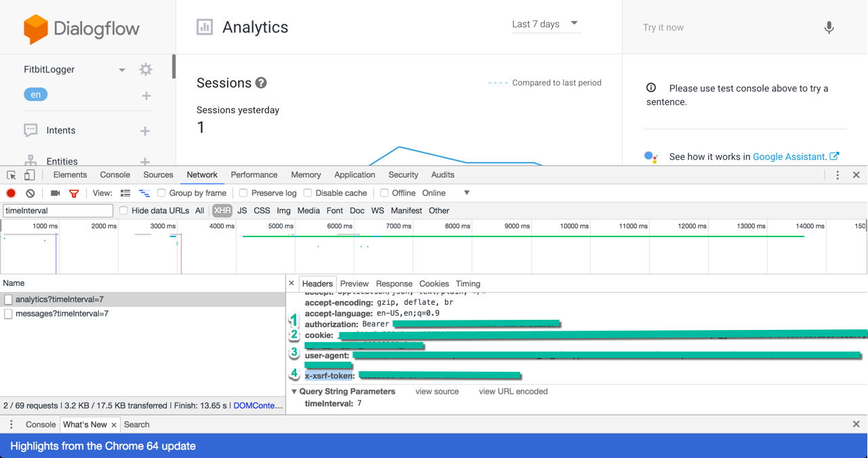The width and height of the screenshot is (868, 458).
Task: Select the All filter type
Action: tap(199, 211)
